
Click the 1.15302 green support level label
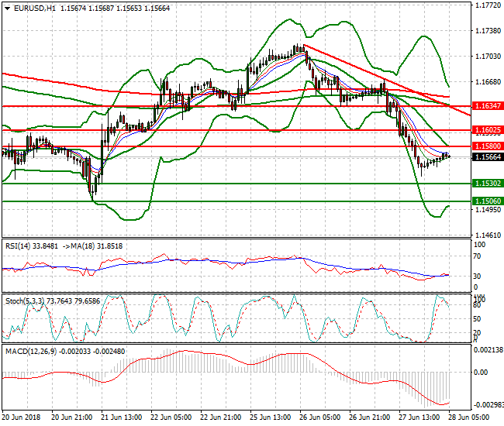488,184
